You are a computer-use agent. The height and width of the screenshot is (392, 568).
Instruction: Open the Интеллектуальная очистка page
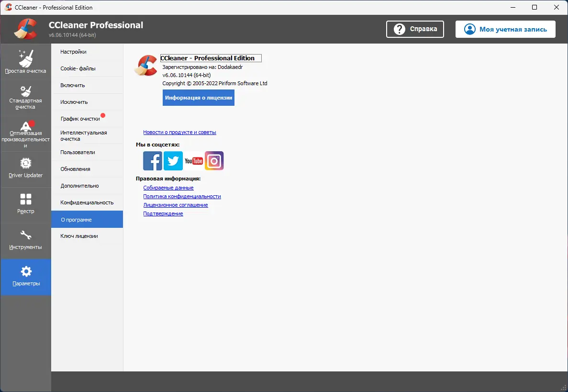click(87, 135)
